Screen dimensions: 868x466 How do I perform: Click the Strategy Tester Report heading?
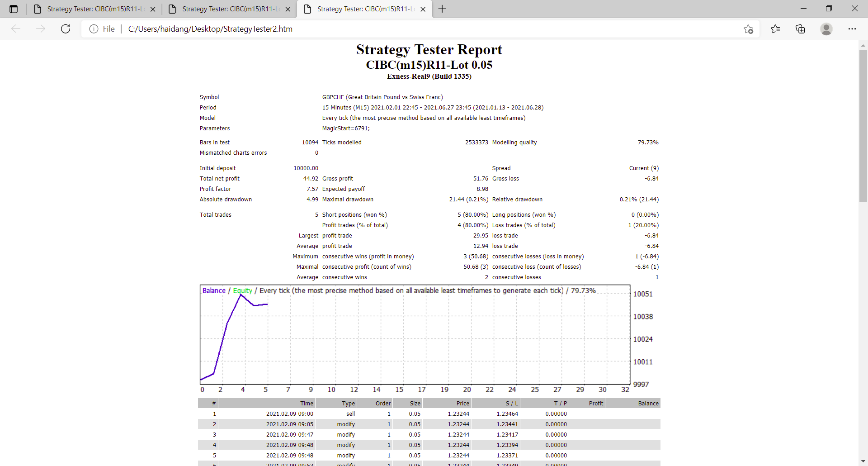(429, 49)
